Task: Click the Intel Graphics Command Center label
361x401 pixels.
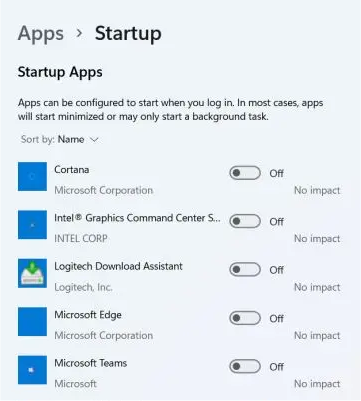Action: pyautogui.click(x=137, y=218)
